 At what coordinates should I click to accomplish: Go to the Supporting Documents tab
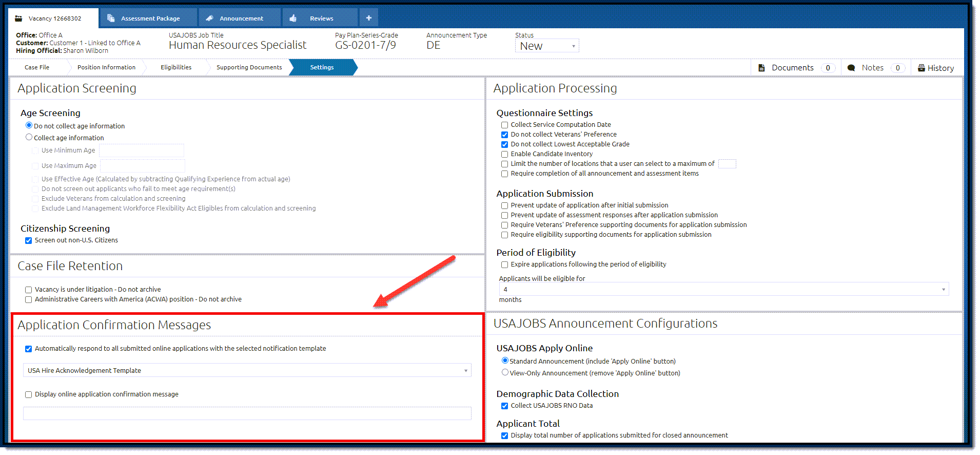point(249,67)
